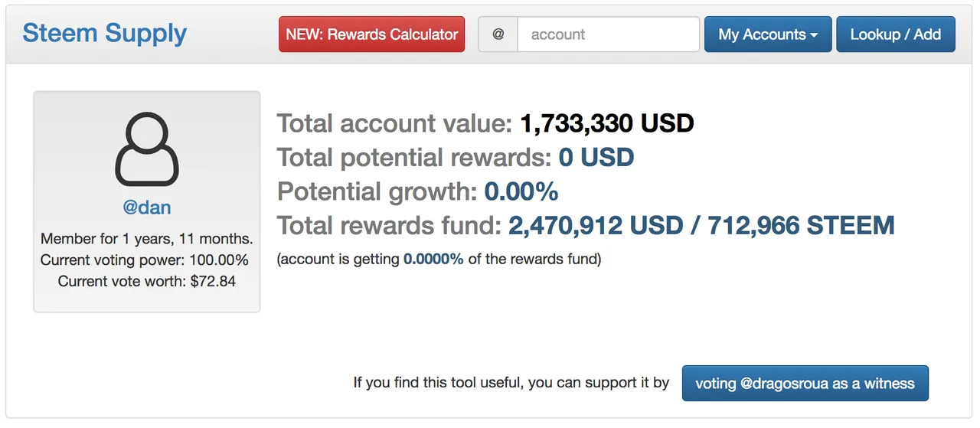Click the Current voting power 100.00% line
Viewport: 980px width, 428px height.
coord(145,260)
